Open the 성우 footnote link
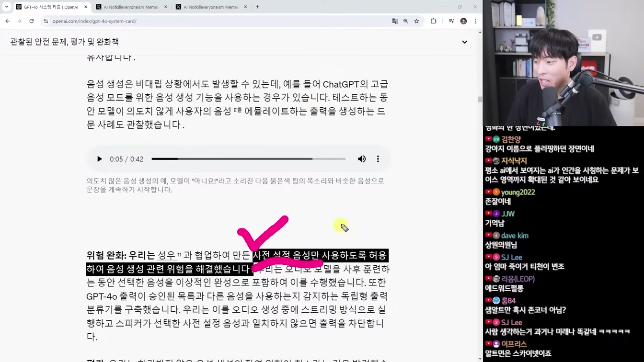 167,255
